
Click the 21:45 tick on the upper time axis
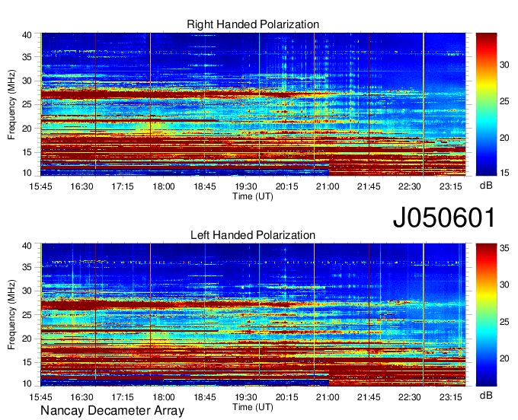(x=369, y=186)
